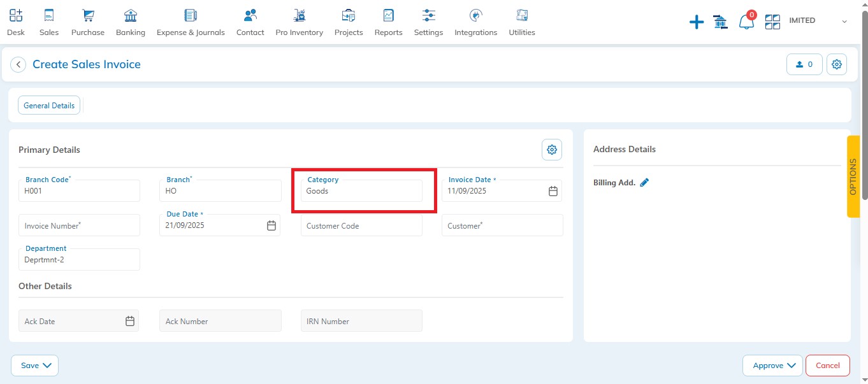
Task: Open the notification bell icon
Action: pos(746,22)
